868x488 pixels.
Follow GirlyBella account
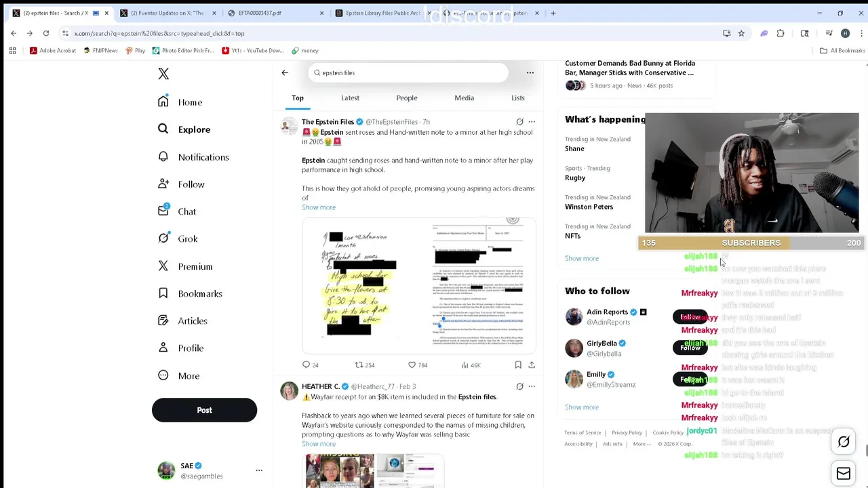tap(690, 348)
